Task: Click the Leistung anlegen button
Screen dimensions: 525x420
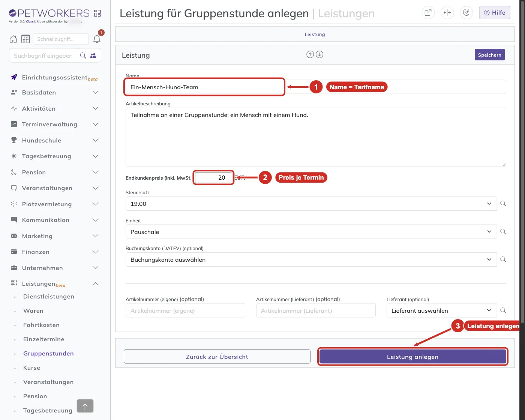Action: [x=413, y=357]
